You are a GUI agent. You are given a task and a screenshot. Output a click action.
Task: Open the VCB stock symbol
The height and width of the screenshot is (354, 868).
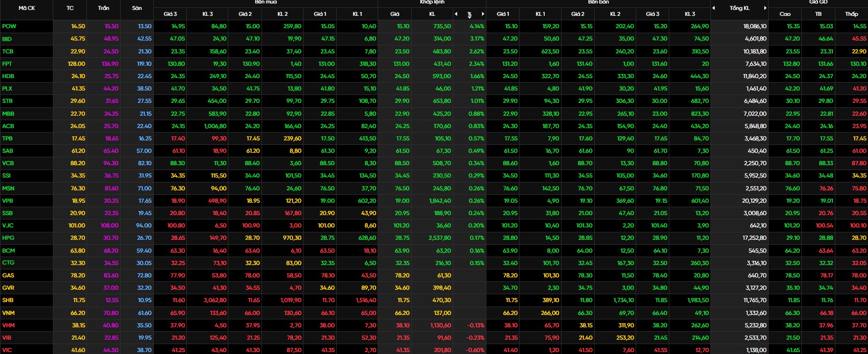point(8,163)
